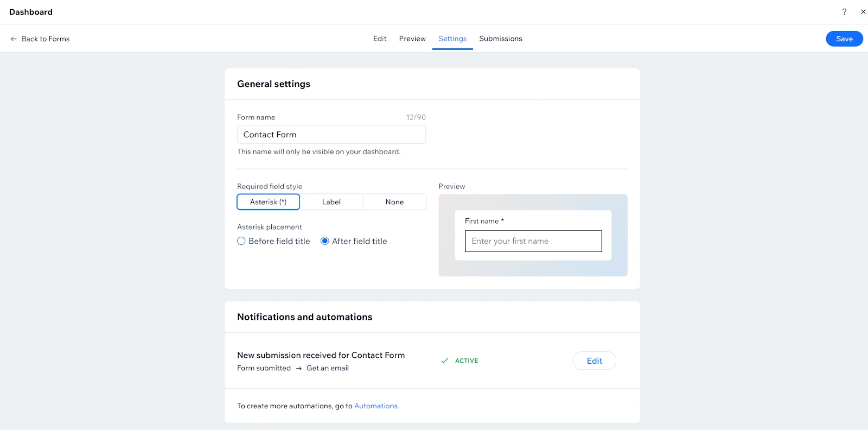Choose Label required field style

click(331, 202)
